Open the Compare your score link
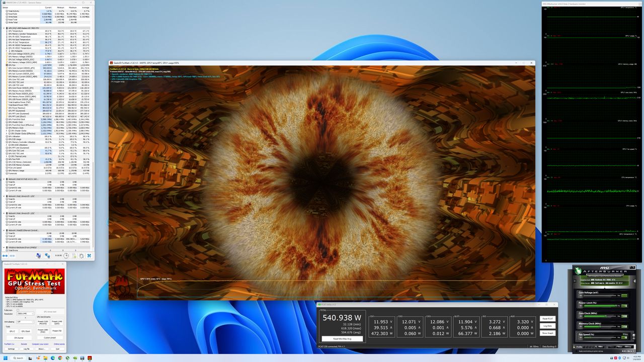The image size is (644, 362). pyautogui.click(x=40, y=344)
